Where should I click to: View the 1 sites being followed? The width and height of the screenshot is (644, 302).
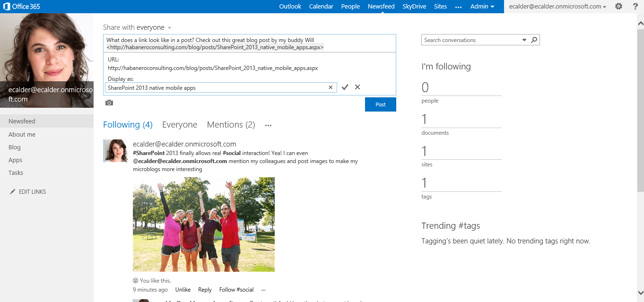tap(424, 151)
